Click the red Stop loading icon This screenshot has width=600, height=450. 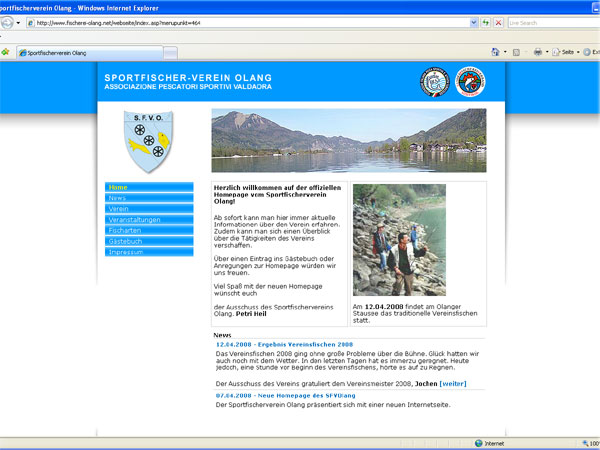click(498, 23)
